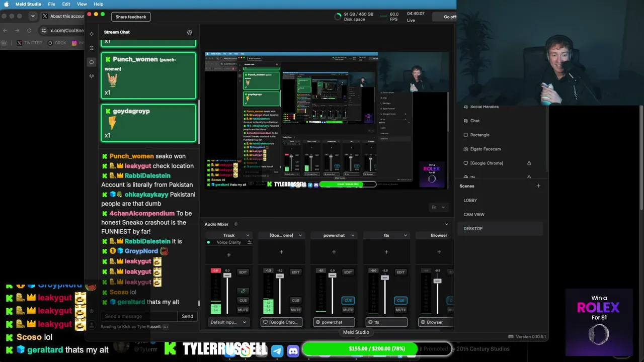Open the Apple menu
Image resolution: width=644 pixels, height=362 pixels.
pyautogui.click(x=7, y=4)
